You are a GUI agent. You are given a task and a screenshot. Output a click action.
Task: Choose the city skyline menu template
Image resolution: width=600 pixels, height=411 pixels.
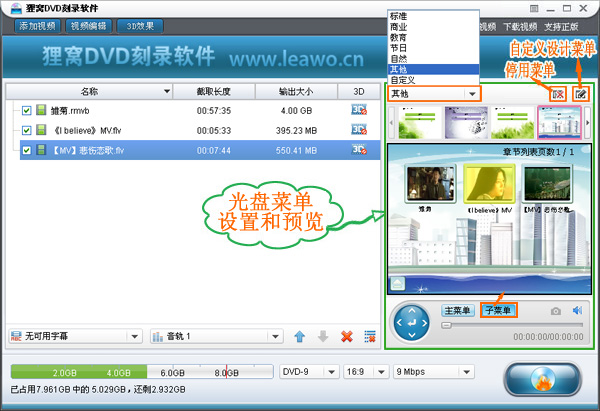[x=559, y=122]
